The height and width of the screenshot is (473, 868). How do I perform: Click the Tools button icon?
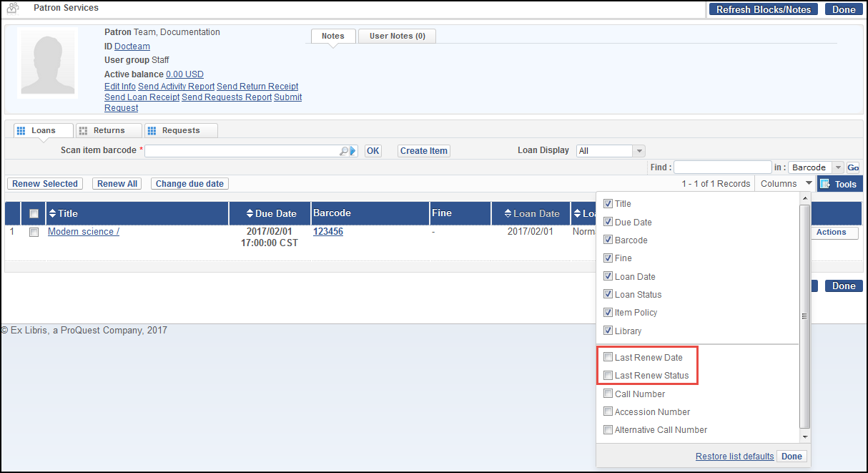pos(824,184)
